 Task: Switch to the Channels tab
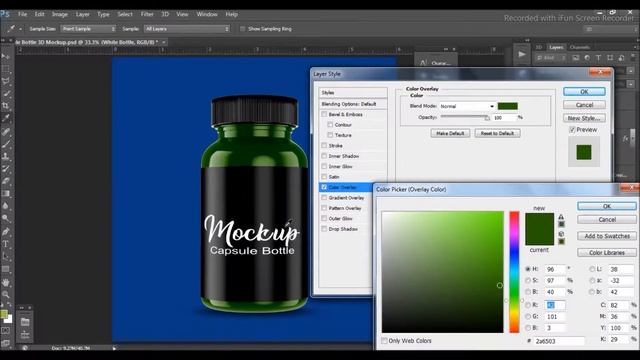pos(580,47)
